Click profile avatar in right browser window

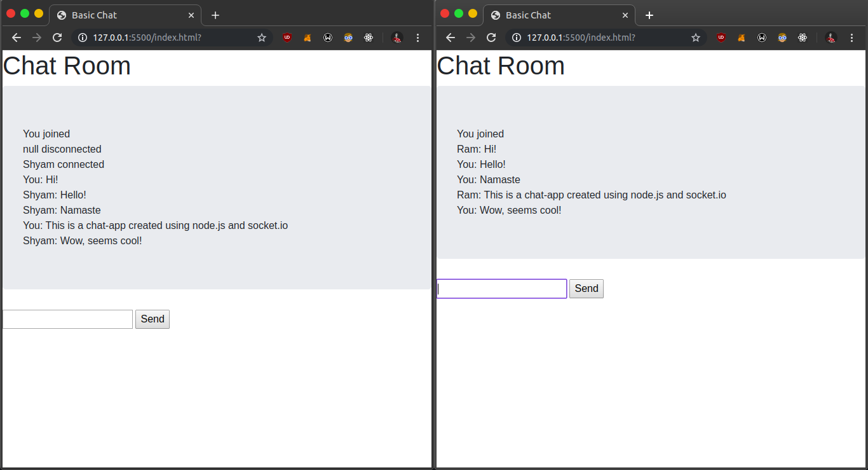[831, 38]
